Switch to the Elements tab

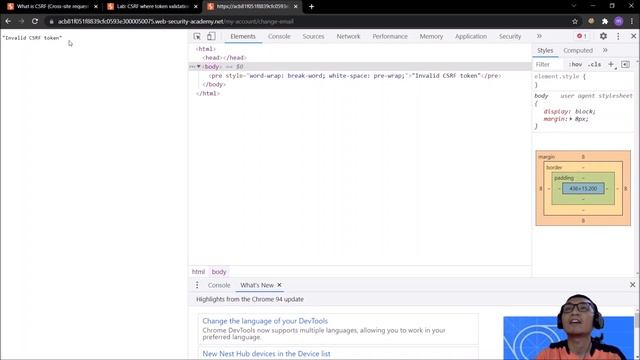click(x=243, y=36)
